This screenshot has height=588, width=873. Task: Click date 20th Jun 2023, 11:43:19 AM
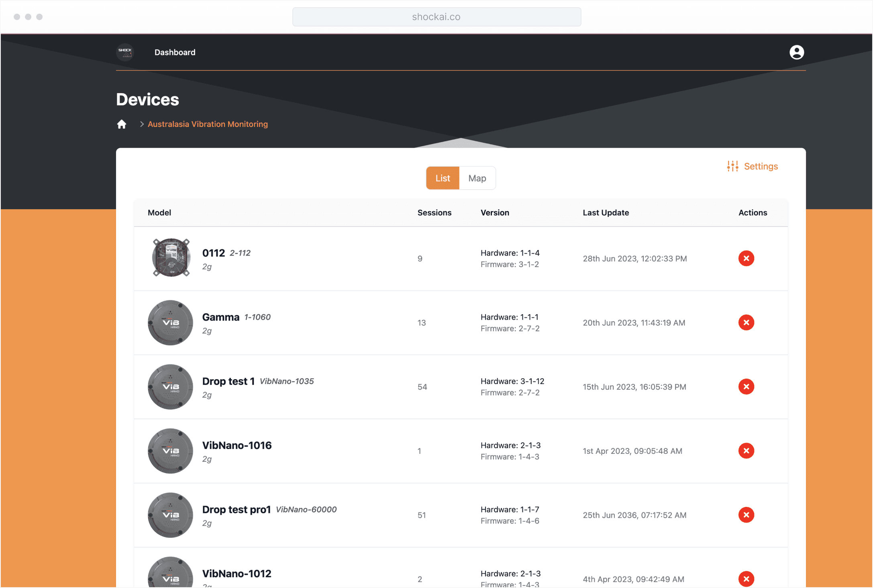(634, 323)
